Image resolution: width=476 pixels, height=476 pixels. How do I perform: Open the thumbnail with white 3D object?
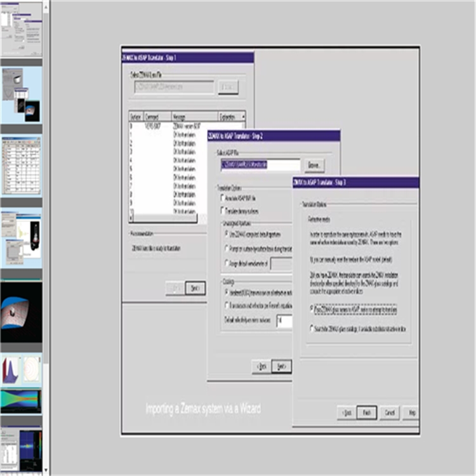(21, 95)
